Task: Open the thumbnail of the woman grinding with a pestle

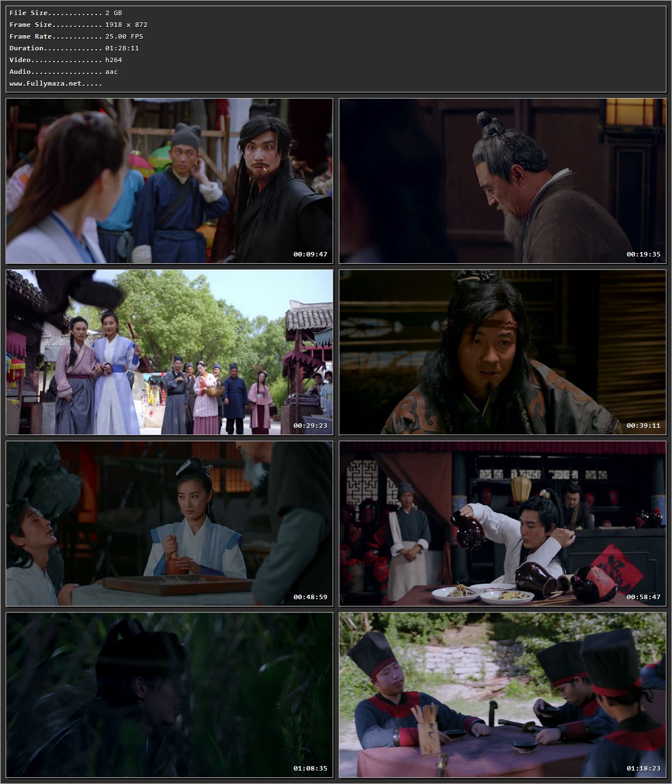Action: coord(169,524)
